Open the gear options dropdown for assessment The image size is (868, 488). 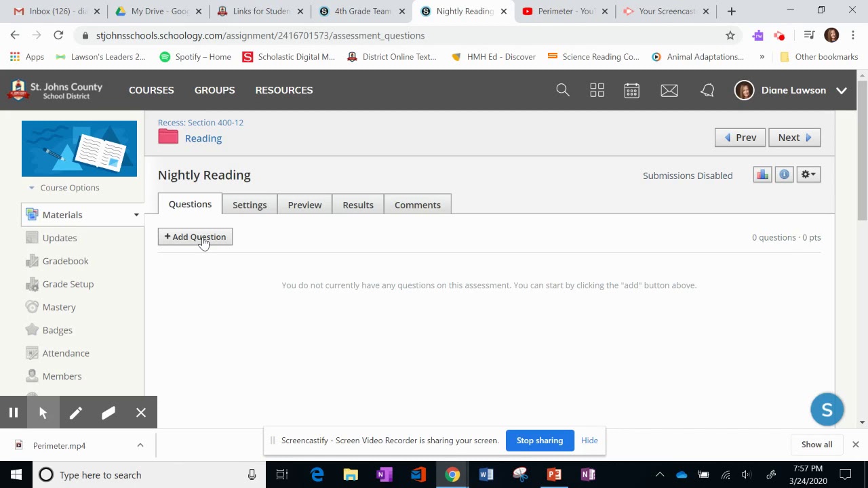coord(808,175)
